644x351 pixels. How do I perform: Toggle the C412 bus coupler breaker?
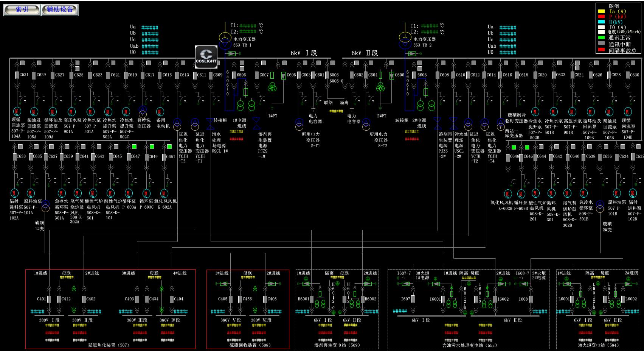pyautogui.click(x=59, y=299)
